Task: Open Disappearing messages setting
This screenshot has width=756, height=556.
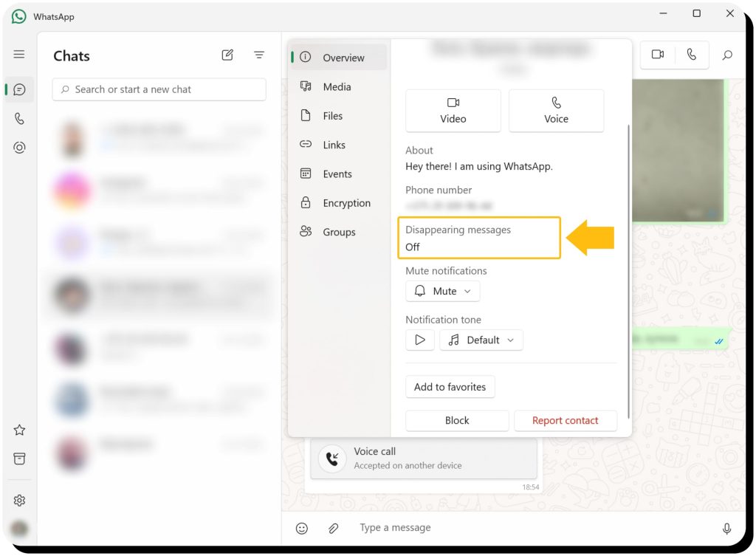Action: (x=478, y=238)
